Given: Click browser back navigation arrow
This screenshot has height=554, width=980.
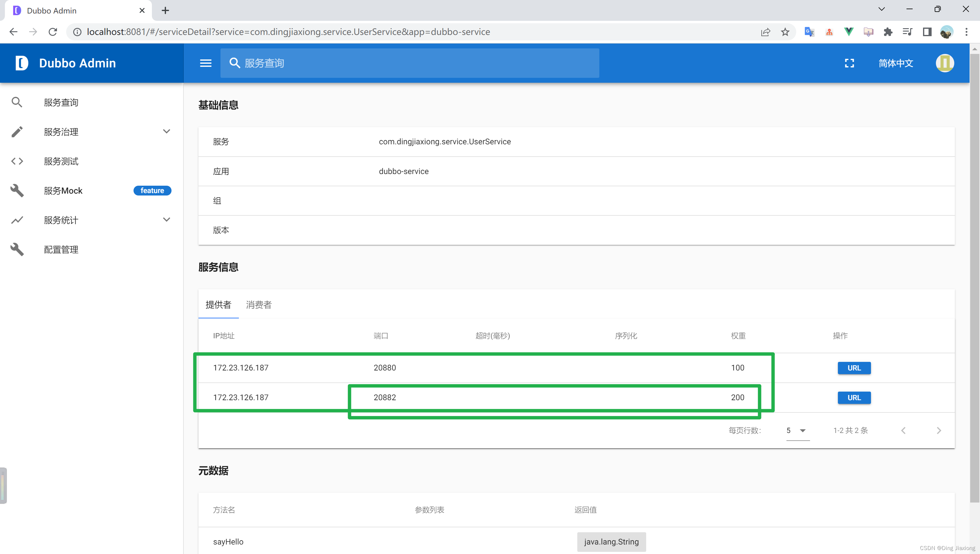Looking at the screenshot, I should pyautogui.click(x=14, y=32).
